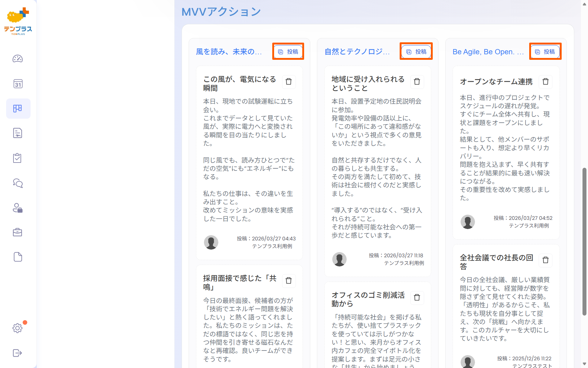Open the briefcase icon in sidebar
Image resolution: width=588 pixels, height=368 pixels.
click(17, 232)
